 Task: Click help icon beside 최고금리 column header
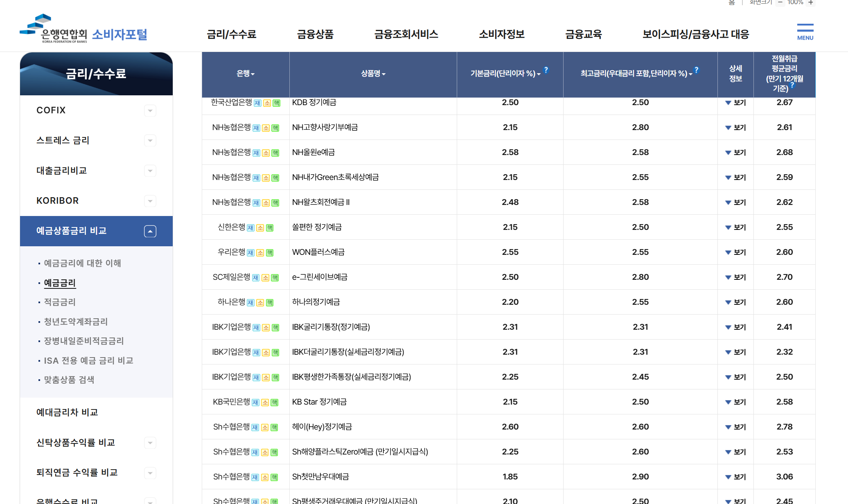point(697,70)
